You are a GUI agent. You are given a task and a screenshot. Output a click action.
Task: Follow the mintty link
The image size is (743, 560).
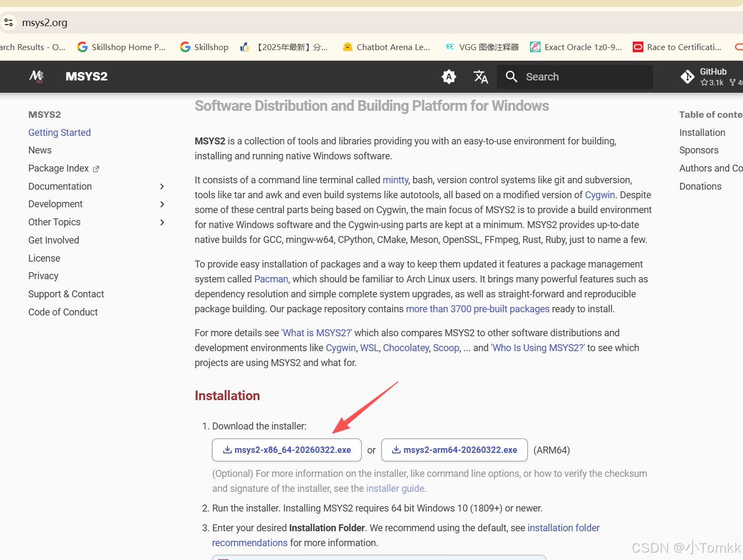[395, 180]
